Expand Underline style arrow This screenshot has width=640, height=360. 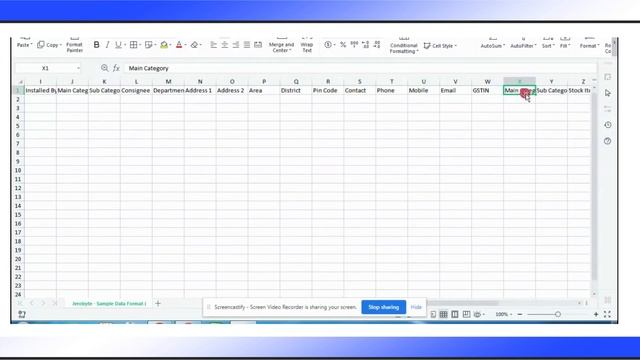[125, 45]
